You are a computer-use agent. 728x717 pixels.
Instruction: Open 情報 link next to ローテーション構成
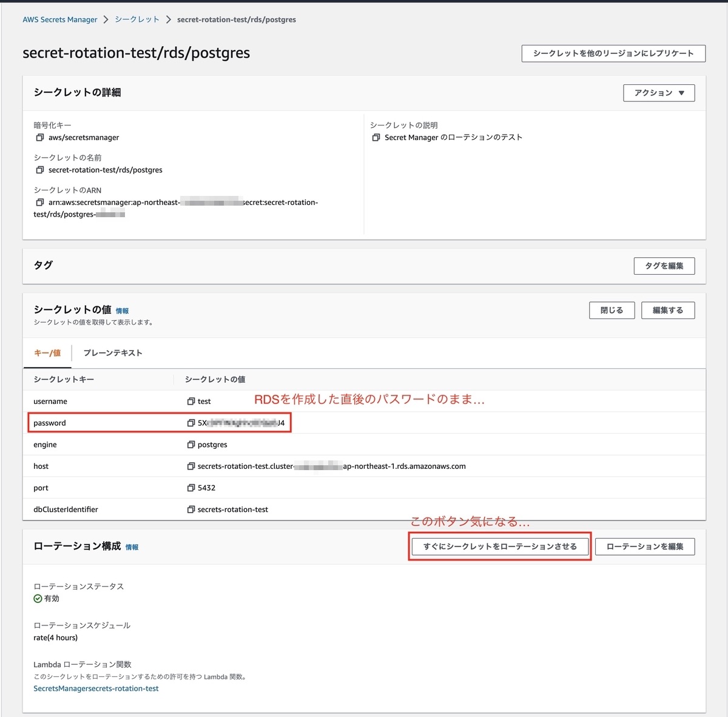132,547
